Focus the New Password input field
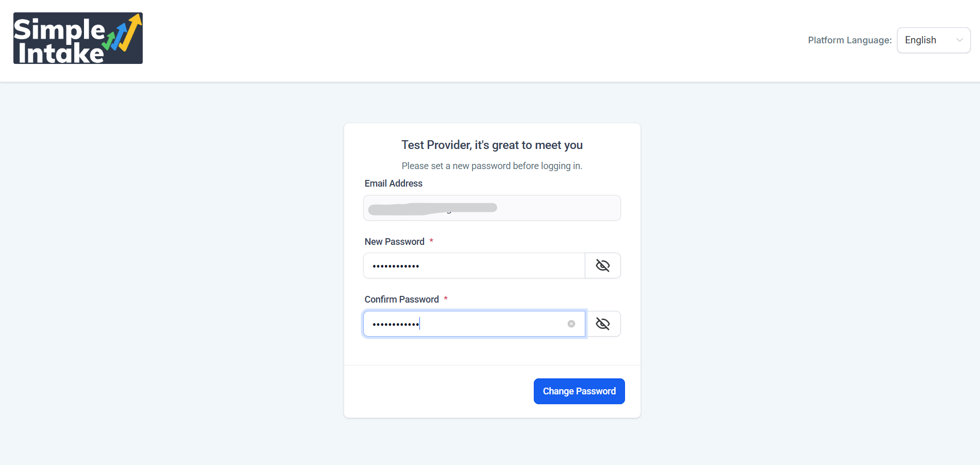 pyautogui.click(x=474, y=265)
